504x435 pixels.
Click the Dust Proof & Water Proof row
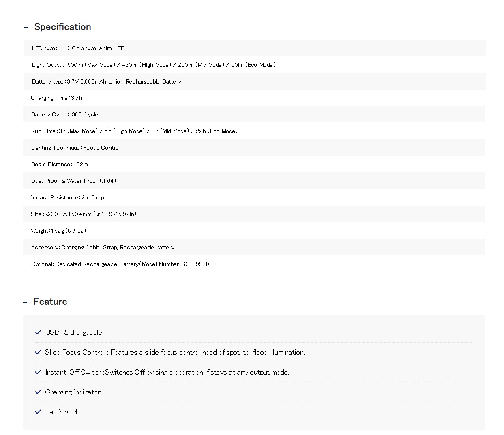point(254,181)
